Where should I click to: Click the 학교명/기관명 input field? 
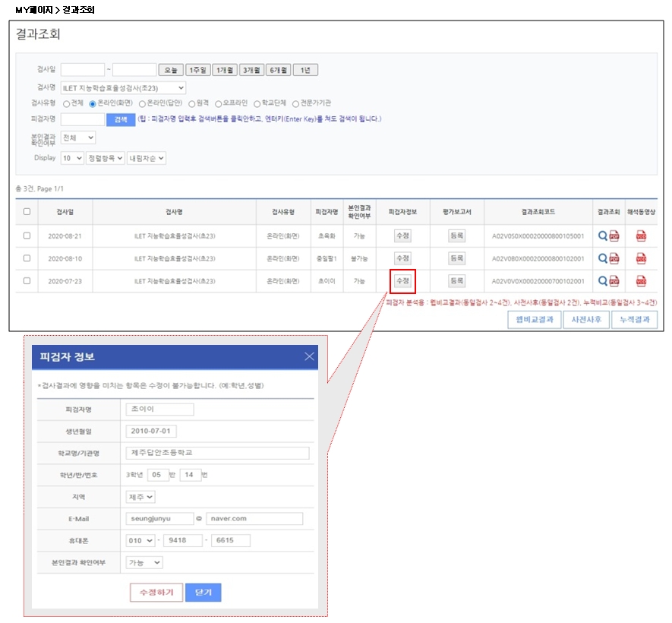coord(218,453)
